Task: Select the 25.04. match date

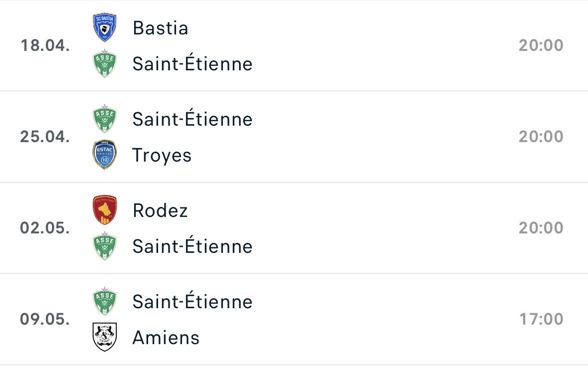Action: [45, 137]
